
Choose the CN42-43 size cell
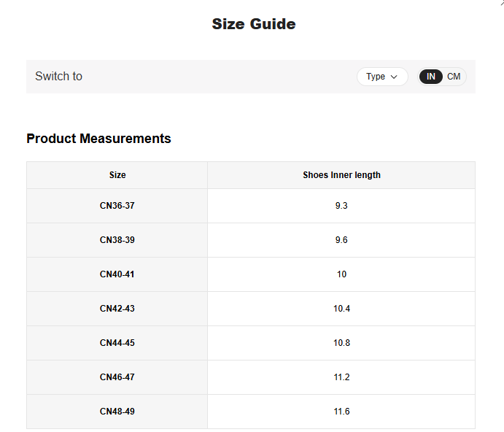tap(117, 309)
